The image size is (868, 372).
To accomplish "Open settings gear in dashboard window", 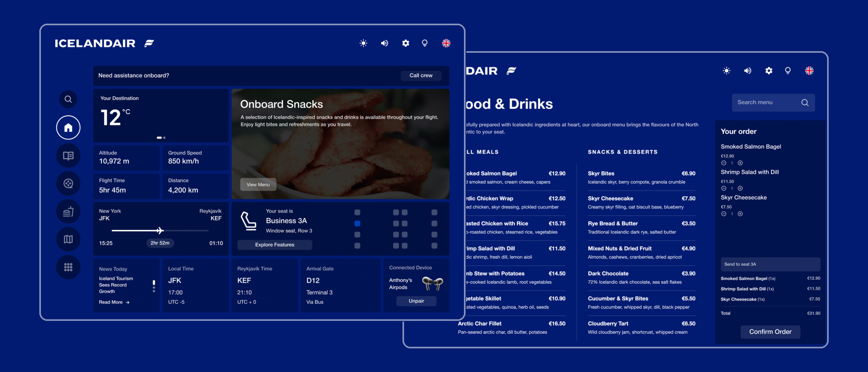I will pos(406,43).
